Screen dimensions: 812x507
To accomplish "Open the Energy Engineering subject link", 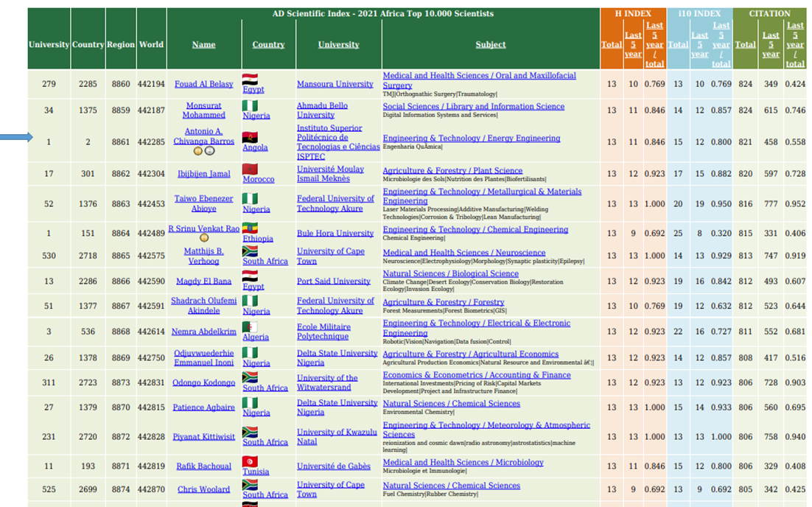I will tap(472, 139).
